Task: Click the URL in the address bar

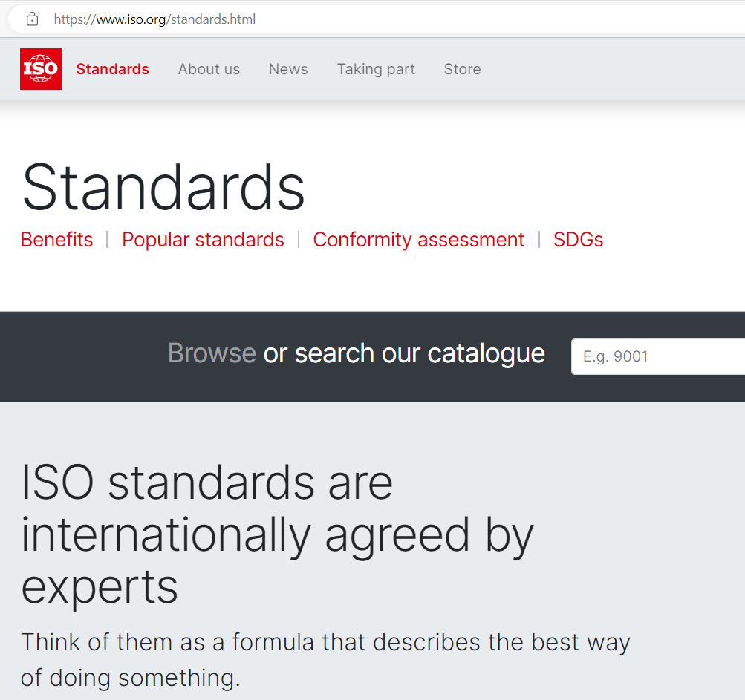Action: pyautogui.click(x=154, y=19)
